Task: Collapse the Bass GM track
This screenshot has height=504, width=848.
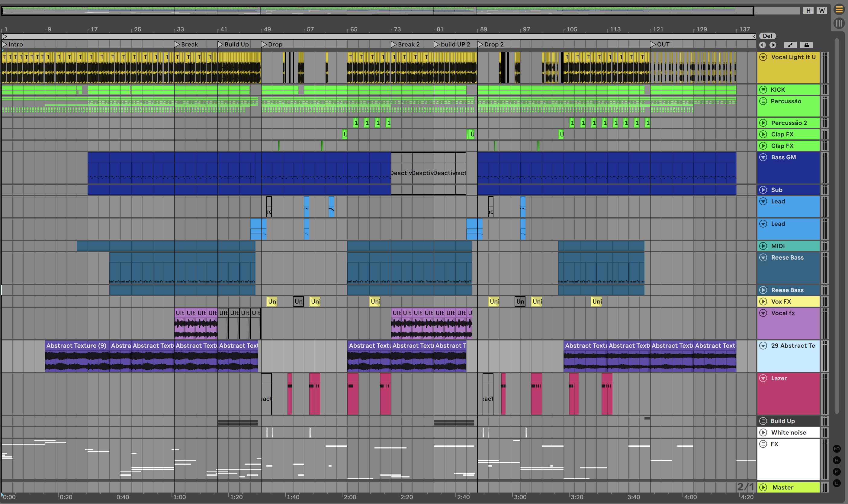Action: tap(763, 157)
